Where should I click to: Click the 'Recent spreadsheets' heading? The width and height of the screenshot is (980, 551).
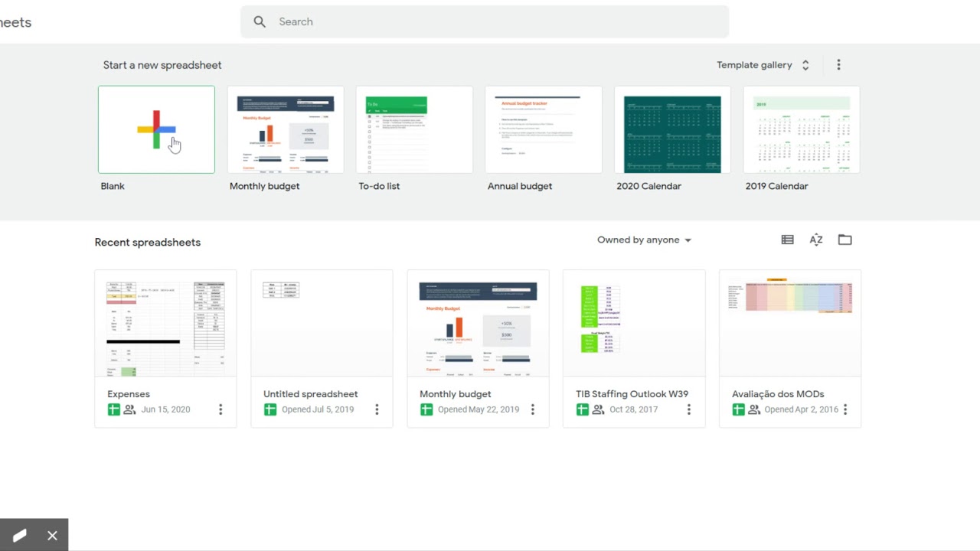[x=148, y=243]
